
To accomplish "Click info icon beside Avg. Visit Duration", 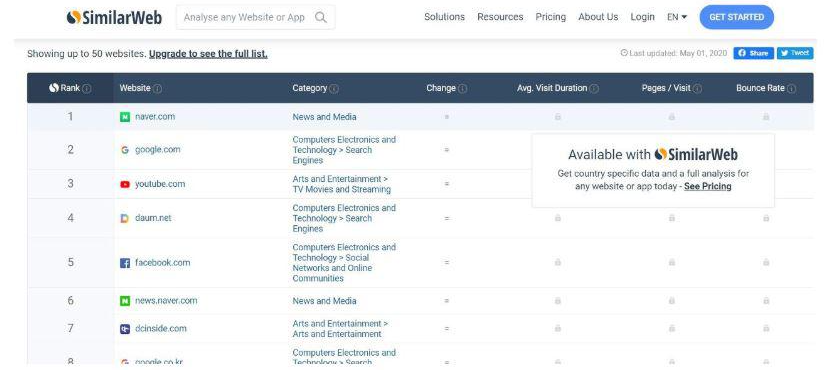I will (x=594, y=88).
